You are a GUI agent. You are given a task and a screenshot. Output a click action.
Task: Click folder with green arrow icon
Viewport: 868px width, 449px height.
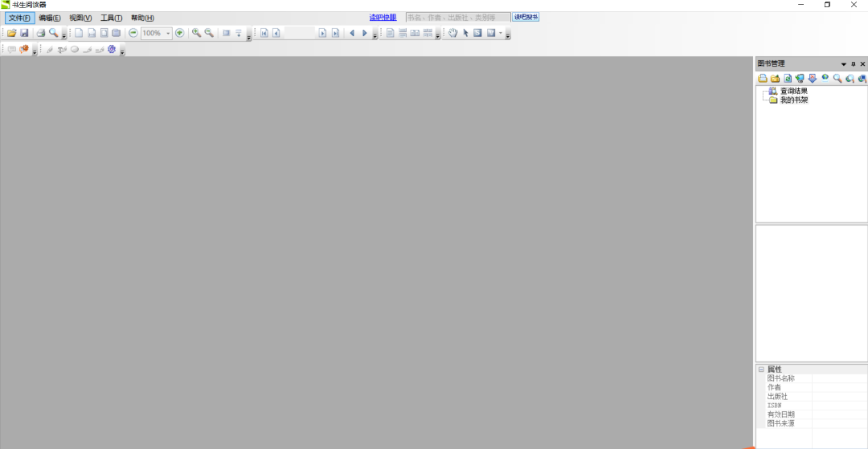click(775, 79)
